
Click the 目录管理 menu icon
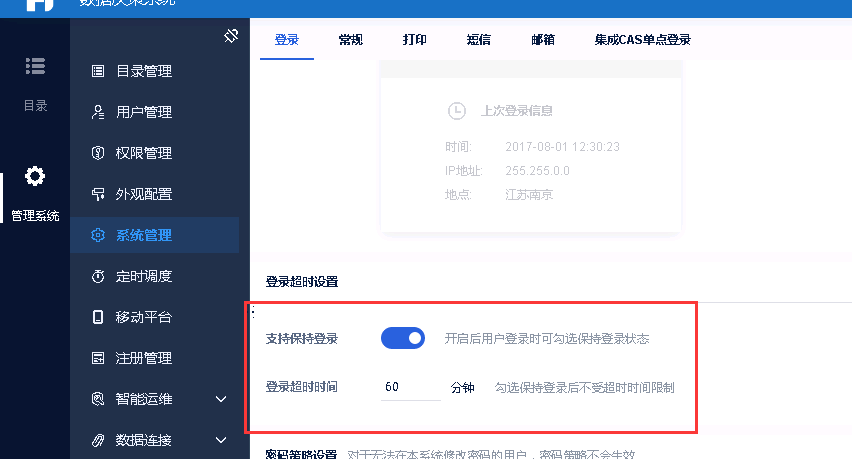(98, 71)
